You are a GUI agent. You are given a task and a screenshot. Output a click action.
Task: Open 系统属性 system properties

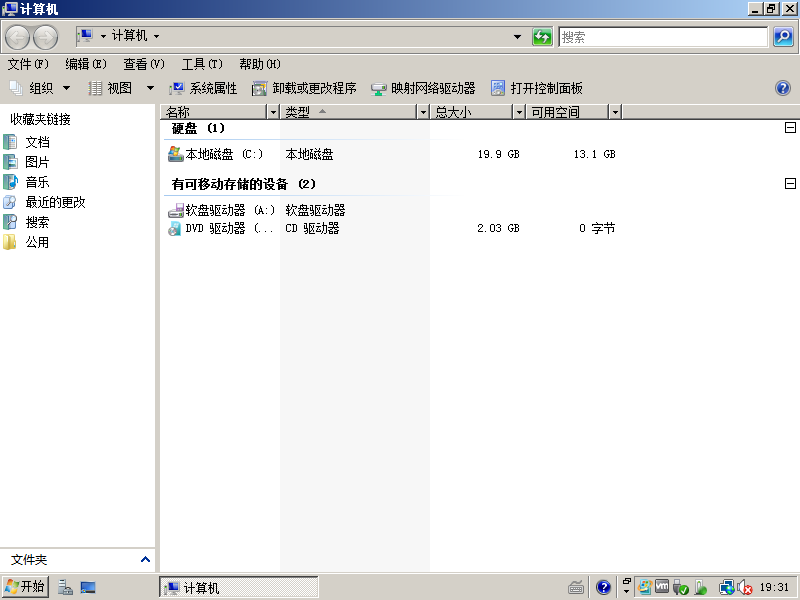pyautogui.click(x=203, y=88)
